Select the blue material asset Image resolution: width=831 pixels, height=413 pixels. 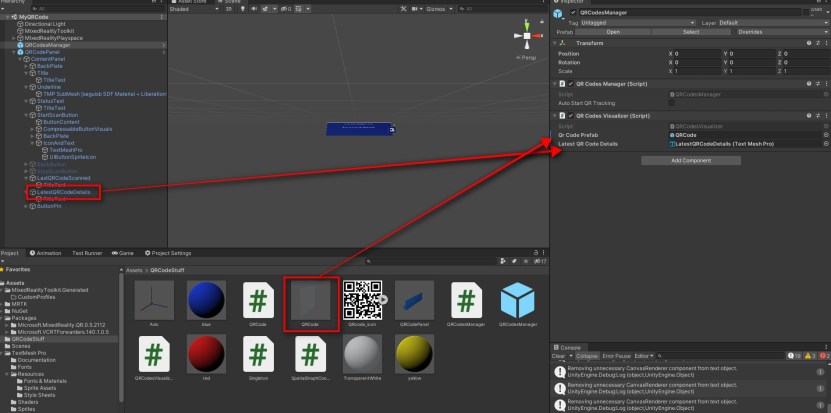[x=206, y=305]
